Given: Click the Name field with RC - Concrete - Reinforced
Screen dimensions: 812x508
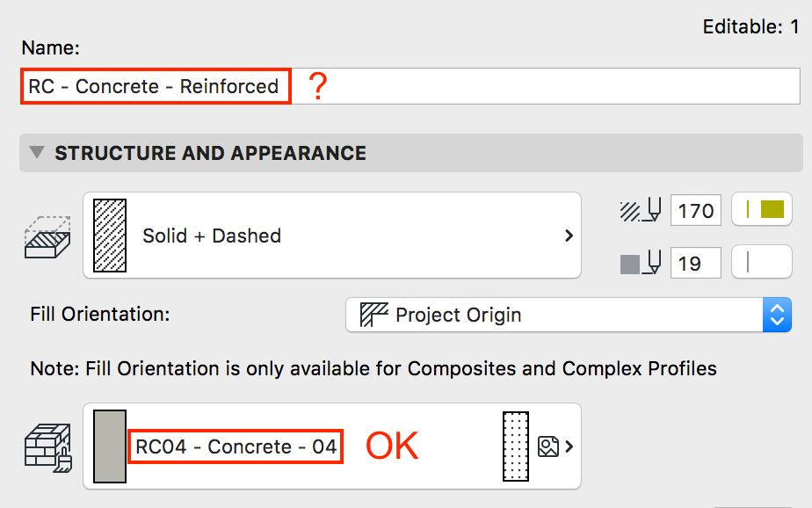Looking at the screenshot, I should tap(411, 86).
